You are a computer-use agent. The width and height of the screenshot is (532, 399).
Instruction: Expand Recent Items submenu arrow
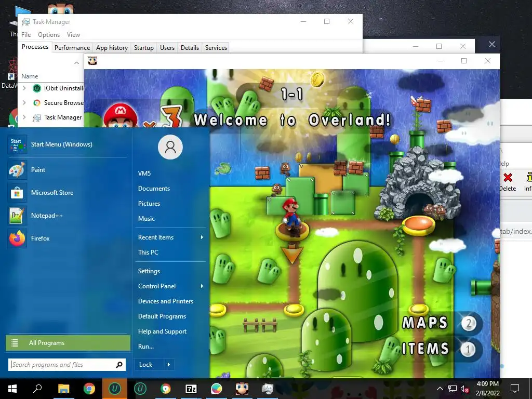tap(202, 237)
